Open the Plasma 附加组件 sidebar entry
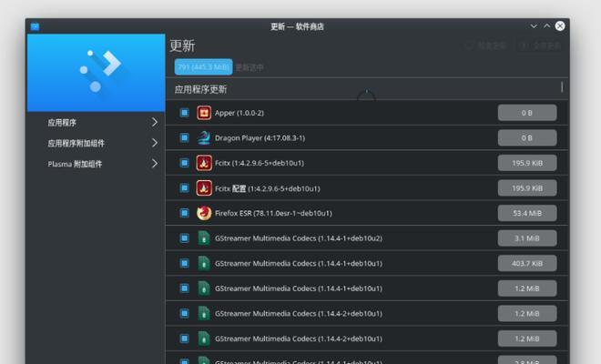 [x=96, y=164]
